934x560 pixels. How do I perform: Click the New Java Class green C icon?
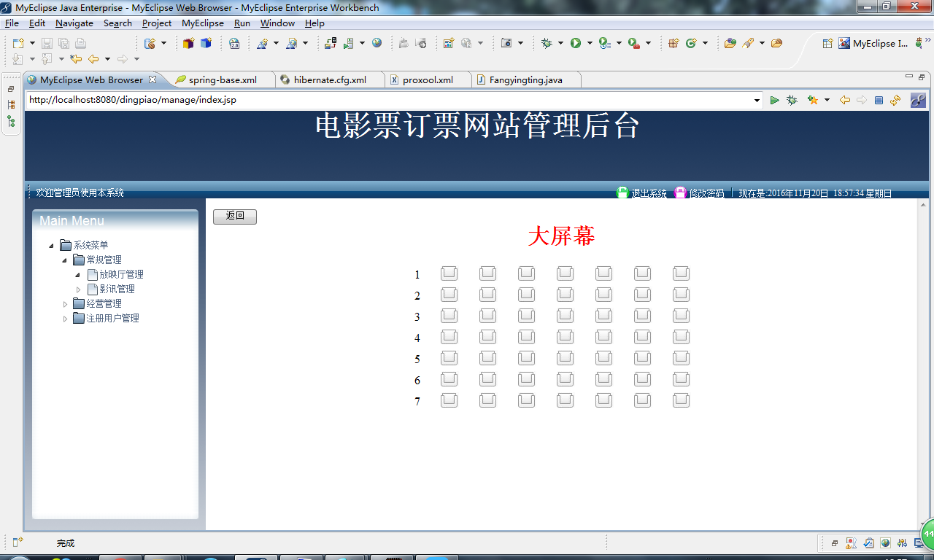click(x=690, y=44)
